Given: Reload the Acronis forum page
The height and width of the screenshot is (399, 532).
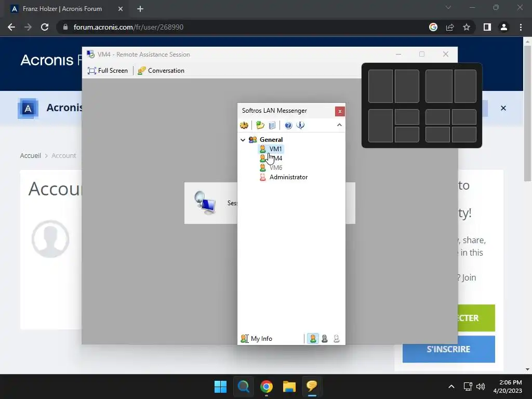Looking at the screenshot, I should (x=45, y=27).
